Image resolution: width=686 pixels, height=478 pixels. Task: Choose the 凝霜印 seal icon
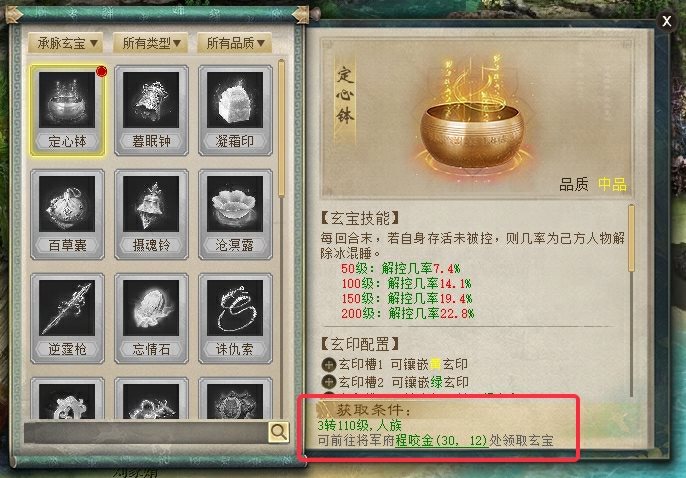[x=235, y=110]
